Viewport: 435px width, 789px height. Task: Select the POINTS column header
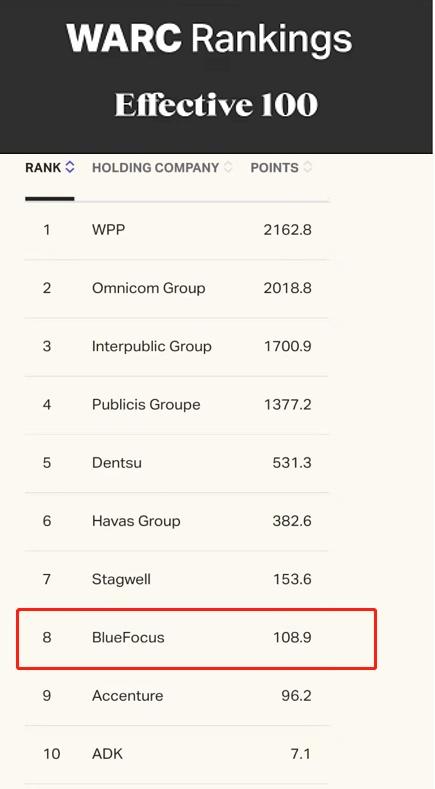point(274,168)
